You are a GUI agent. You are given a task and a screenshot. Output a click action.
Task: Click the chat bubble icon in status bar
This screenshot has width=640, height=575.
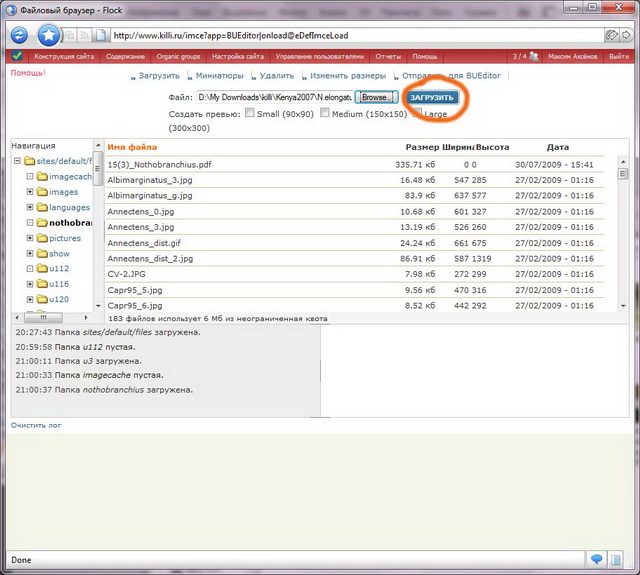click(597, 559)
